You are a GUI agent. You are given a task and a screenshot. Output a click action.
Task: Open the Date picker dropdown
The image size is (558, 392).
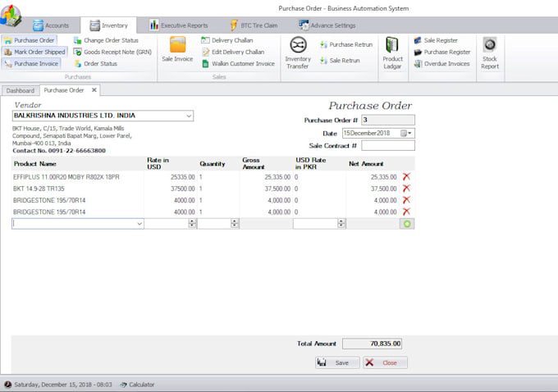click(410, 133)
